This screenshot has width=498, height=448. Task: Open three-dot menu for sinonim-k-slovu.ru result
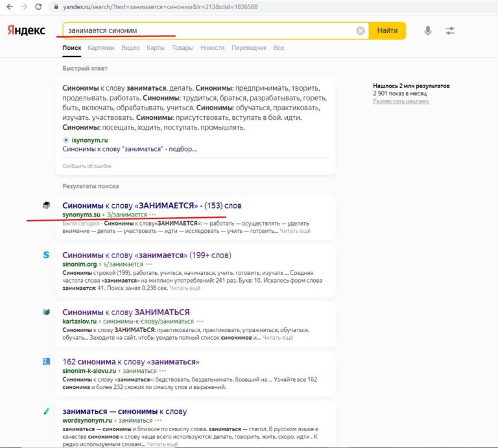[162, 371]
